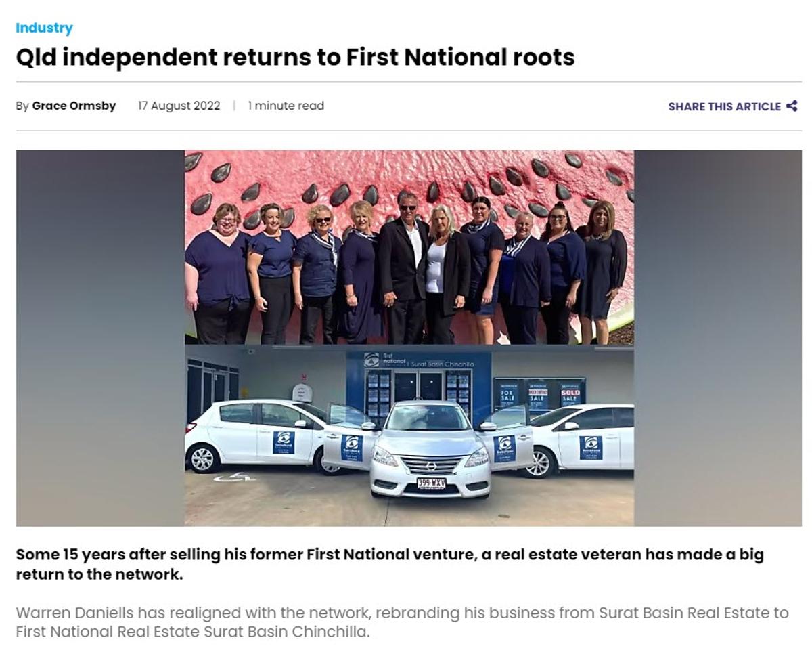Click the logo on the silver car's open right door

tap(505, 448)
